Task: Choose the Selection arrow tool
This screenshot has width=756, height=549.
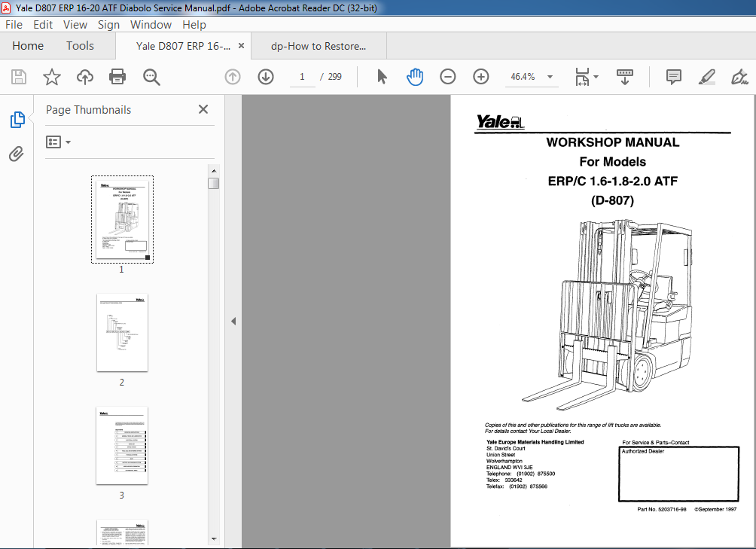Action: 382,77
